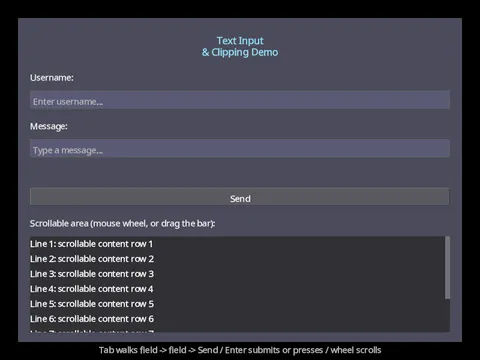
Task: Focus the Message text field
Action: [x=240, y=148]
